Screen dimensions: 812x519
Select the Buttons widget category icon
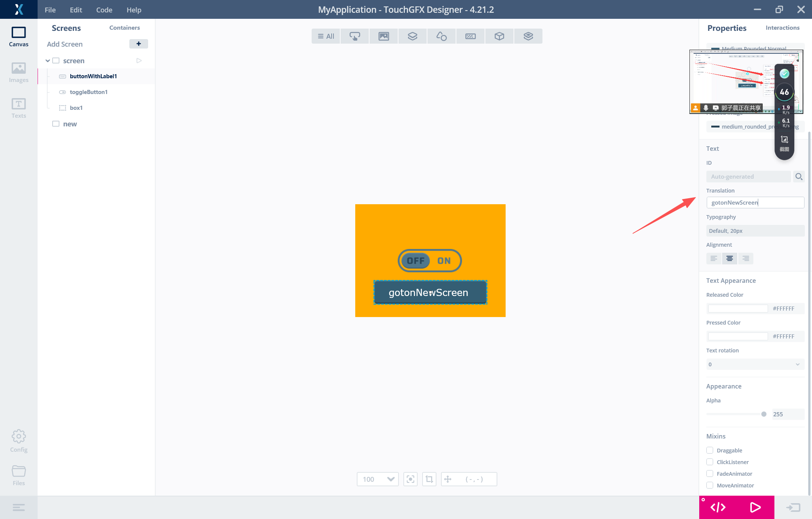click(x=354, y=36)
